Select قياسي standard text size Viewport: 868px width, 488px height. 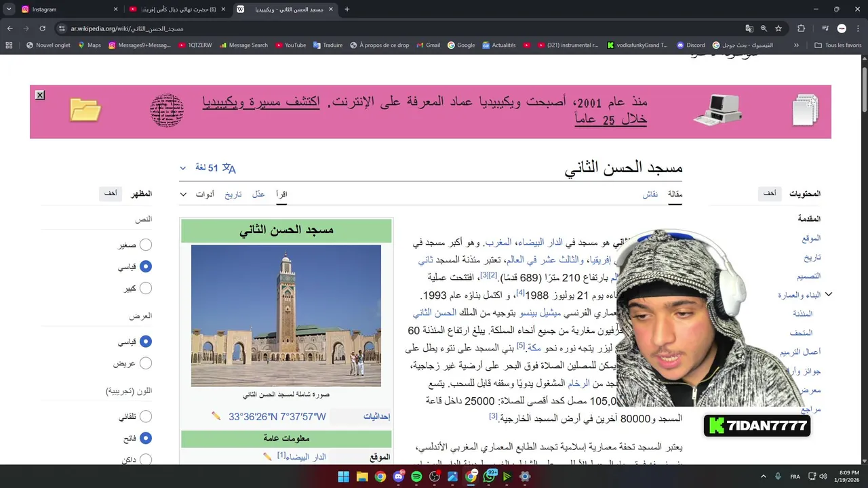pos(145,266)
